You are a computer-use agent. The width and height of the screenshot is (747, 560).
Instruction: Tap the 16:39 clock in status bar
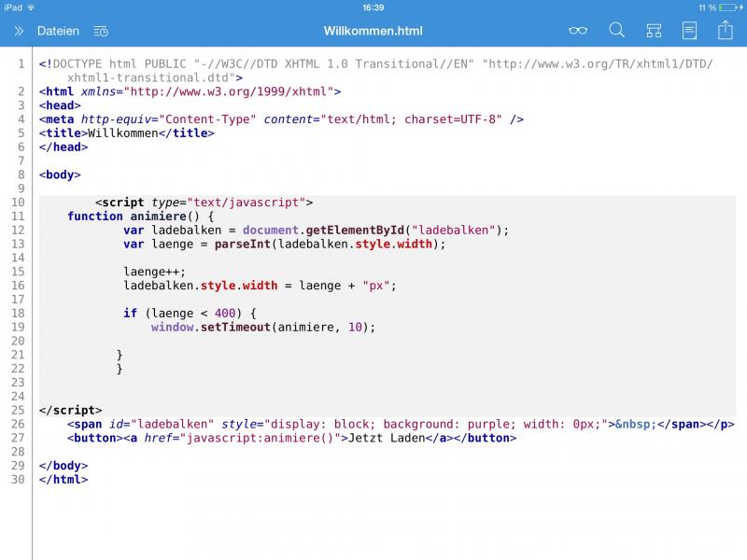coord(373,7)
